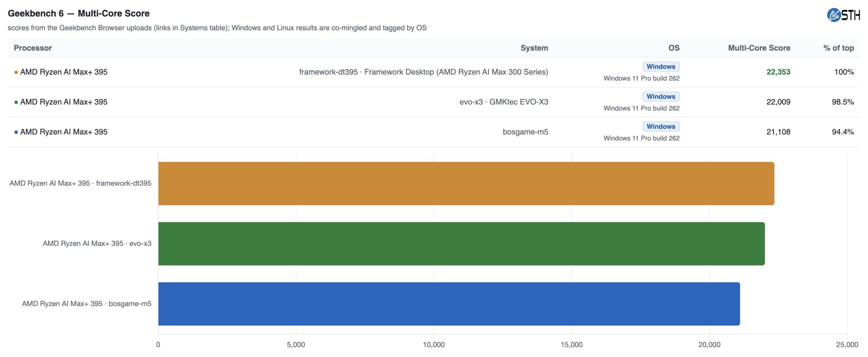This screenshot has width=868, height=357.
Task: Click the 98.5% value in the table
Action: tap(843, 102)
